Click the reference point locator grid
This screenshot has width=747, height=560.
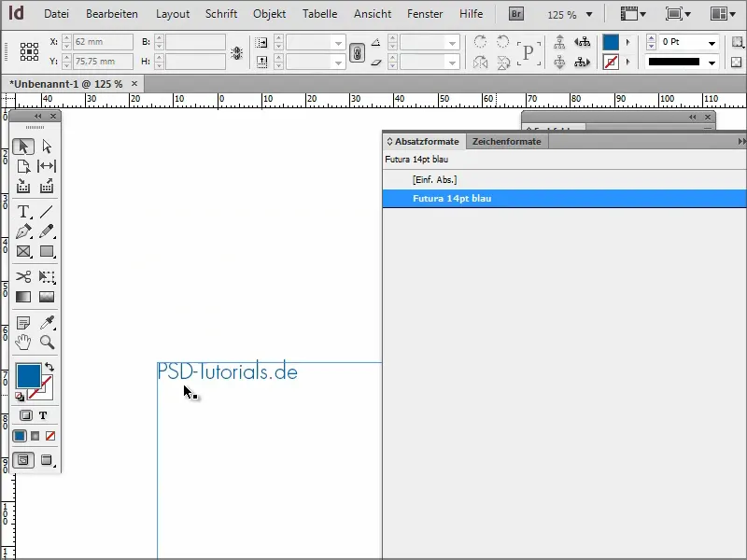pyautogui.click(x=29, y=51)
